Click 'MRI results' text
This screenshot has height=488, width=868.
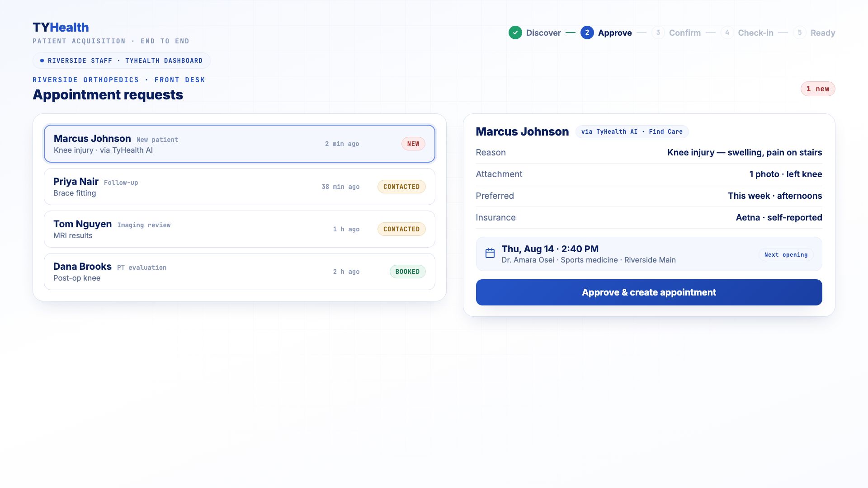[x=73, y=236]
